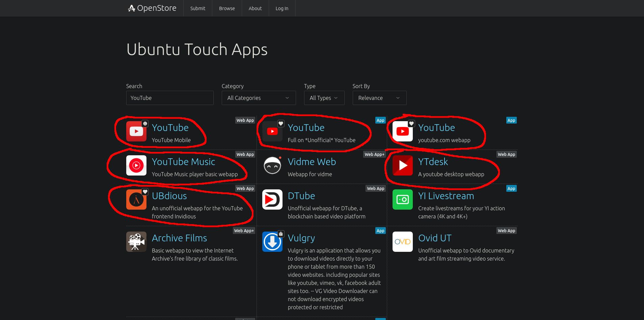The image size is (644, 320).
Task: Click "Full on *Unofficial* YouTube" description
Action: pyautogui.click(x=322, y=140)
